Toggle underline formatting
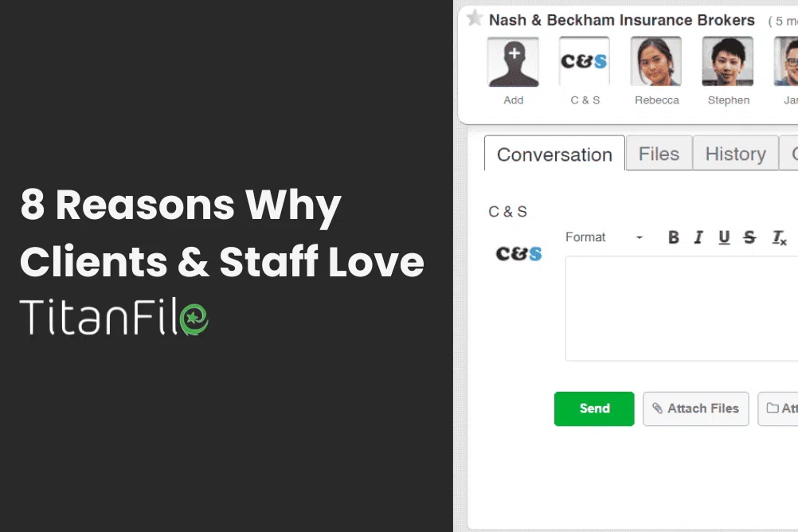Screen dimensions: 798x532 click(724, 237)
